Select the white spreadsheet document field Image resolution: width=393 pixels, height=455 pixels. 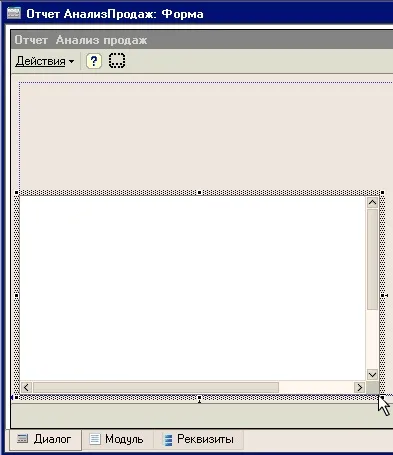coord(193,288)
